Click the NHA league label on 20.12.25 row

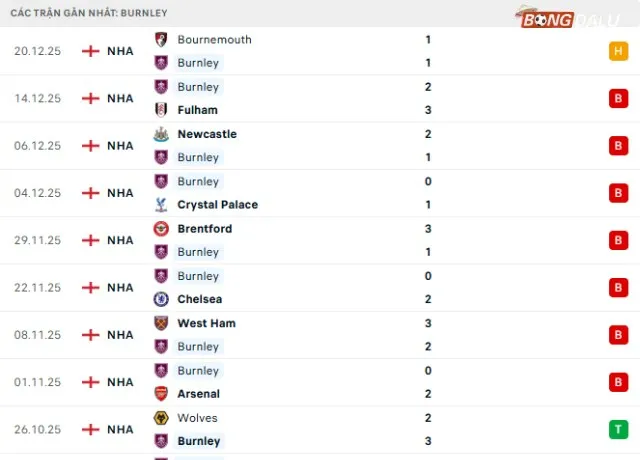121,51
